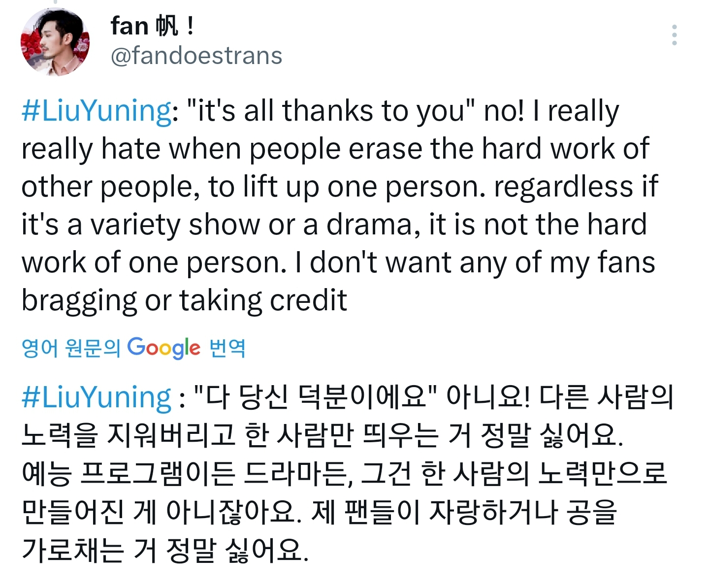
Task: Click Korean quote "다 당신 덕분이에요"
Action: (x=315, y=397)
